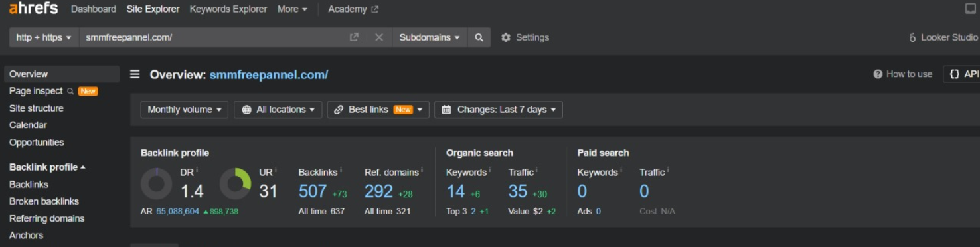Click Paid Keywords info icon
This screenshot has width=980, height=247.
pyautogui.click(x=621, y=171)
